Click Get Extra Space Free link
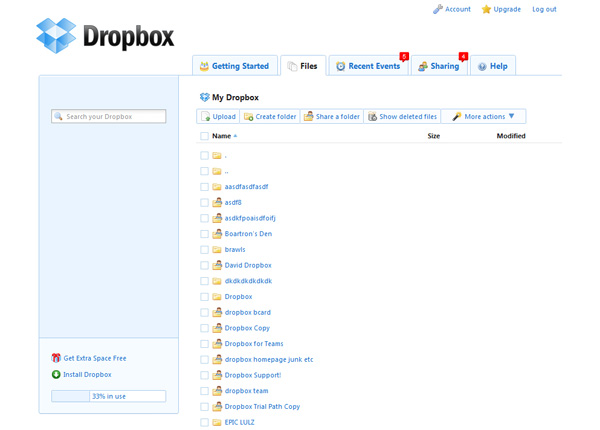 [95, 358]
